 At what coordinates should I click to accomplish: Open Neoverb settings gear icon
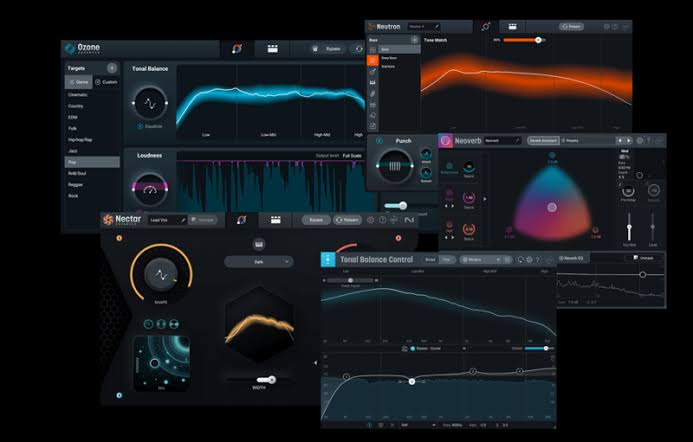pyautogui.click(x=640, y=141)
